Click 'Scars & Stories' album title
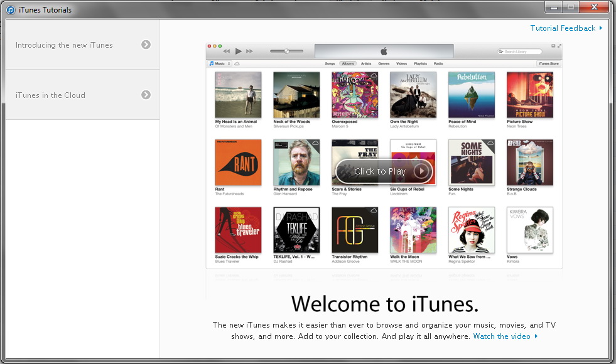Viewport: 616px width, 364px height. (347, 190)
